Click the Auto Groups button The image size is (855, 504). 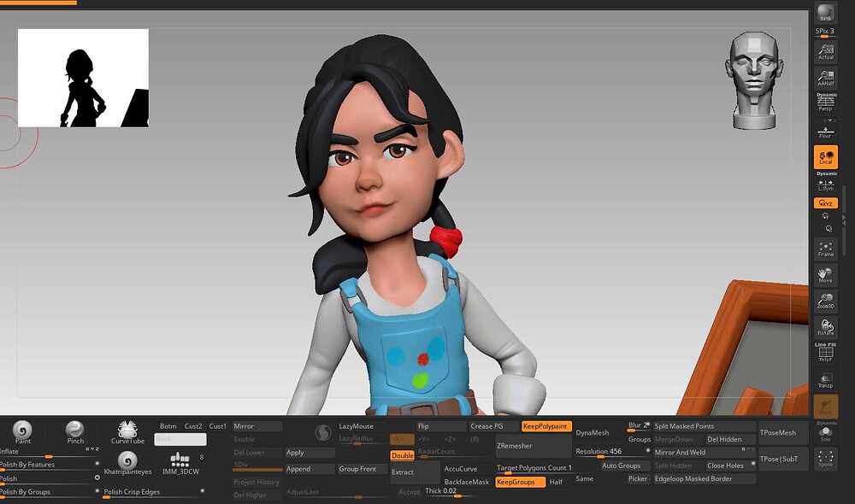tap(626, 466)
